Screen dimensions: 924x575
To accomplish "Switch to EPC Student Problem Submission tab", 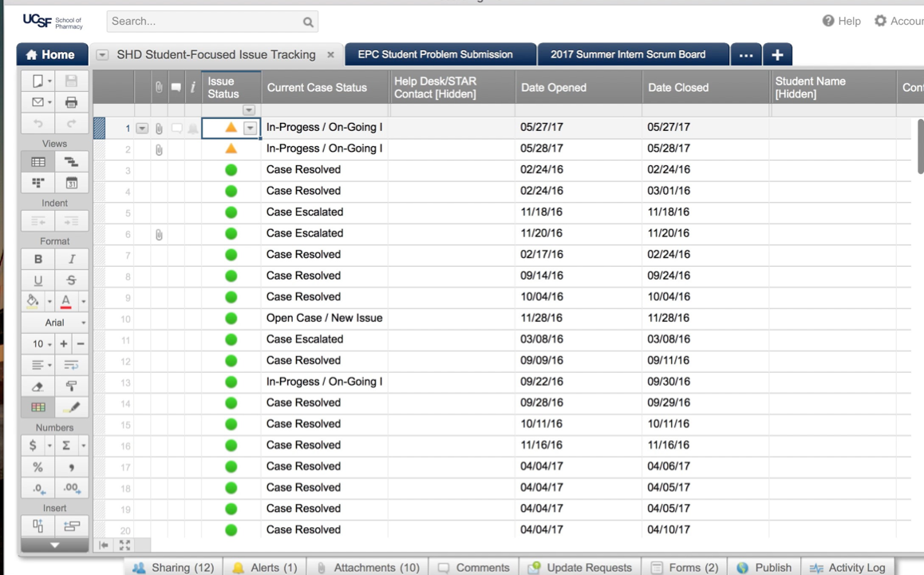I will (x=435, y=54).
